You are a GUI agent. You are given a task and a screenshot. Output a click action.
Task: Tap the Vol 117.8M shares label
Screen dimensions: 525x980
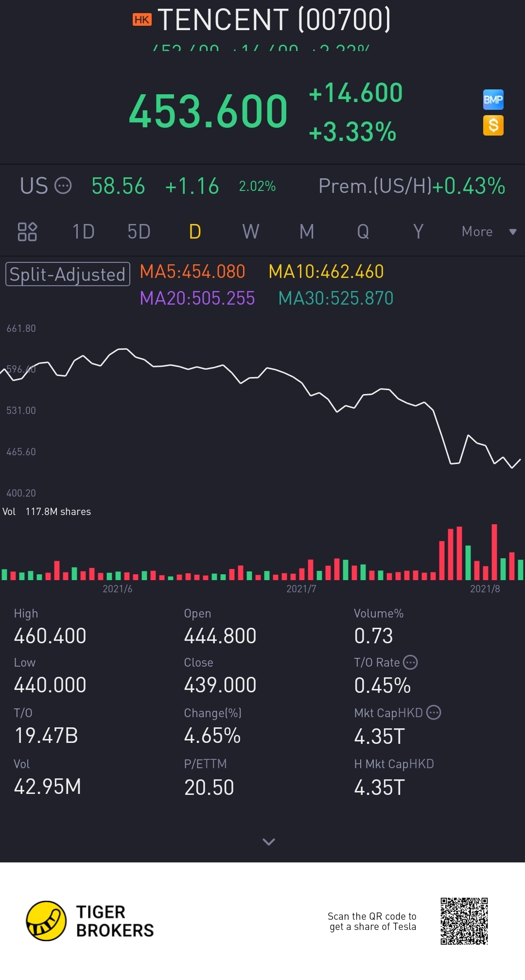click(x=47, y=512)
